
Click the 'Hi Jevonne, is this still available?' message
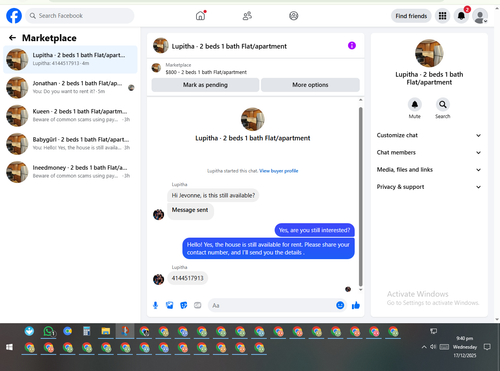click(213, 195)
